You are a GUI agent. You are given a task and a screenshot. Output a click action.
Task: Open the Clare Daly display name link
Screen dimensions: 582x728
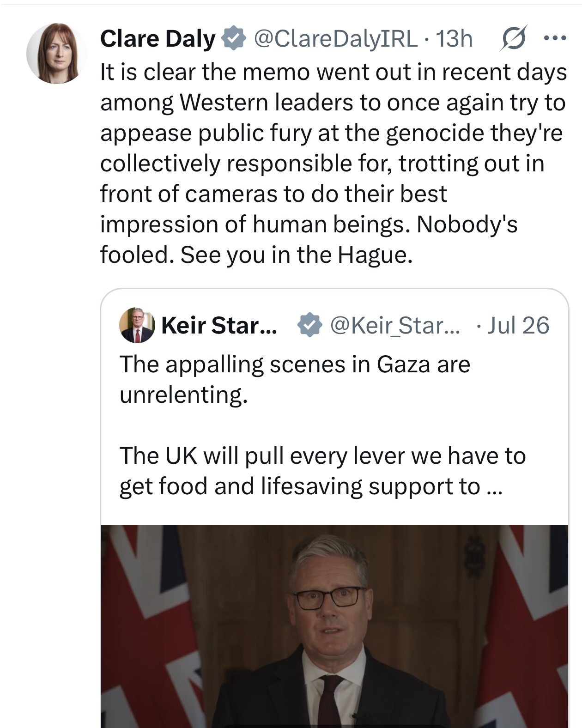point(158,38)
